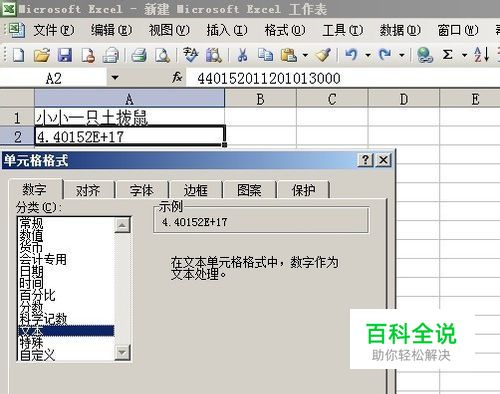
Task: Select column B header
Action: 261,99
